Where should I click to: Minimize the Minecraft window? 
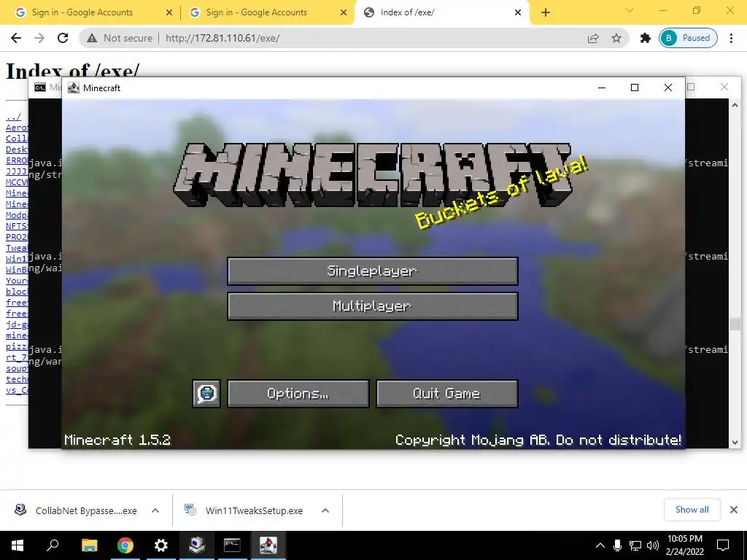click(602, 87)
